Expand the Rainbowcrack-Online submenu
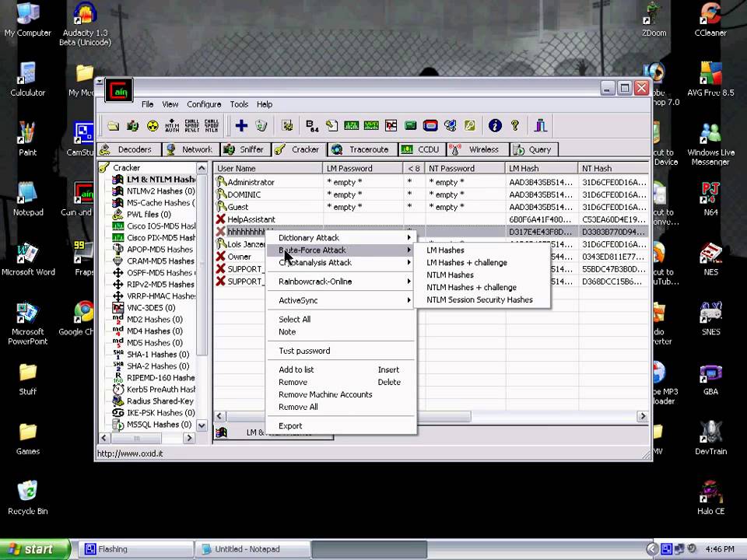This screenshot has height=560, width=747. pos(341,282)
